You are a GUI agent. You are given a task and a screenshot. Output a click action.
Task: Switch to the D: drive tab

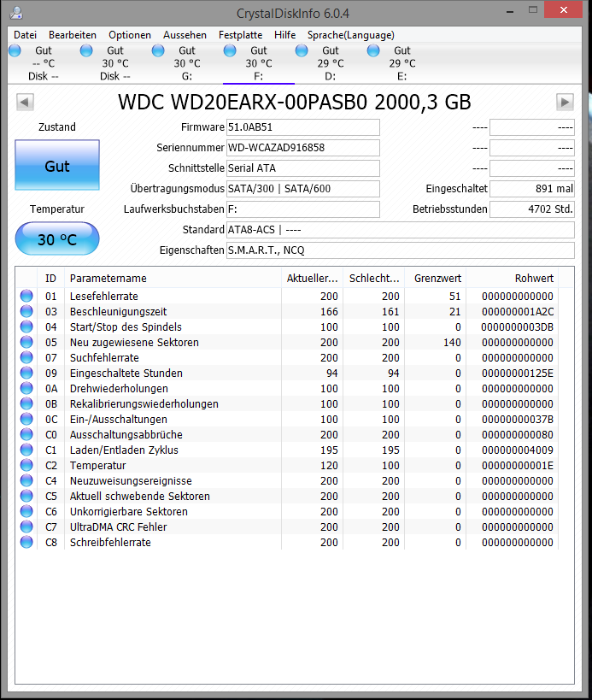tap(330, 63)
